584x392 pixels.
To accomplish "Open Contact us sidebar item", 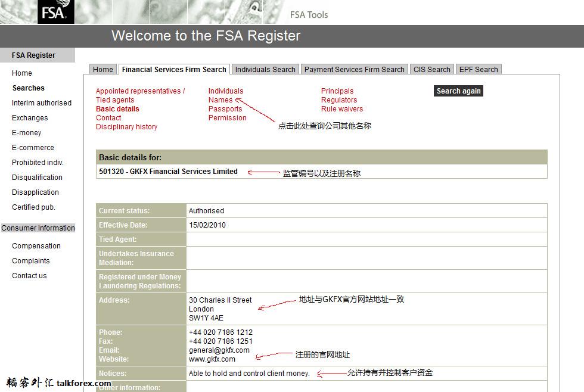I will [29, 275].
